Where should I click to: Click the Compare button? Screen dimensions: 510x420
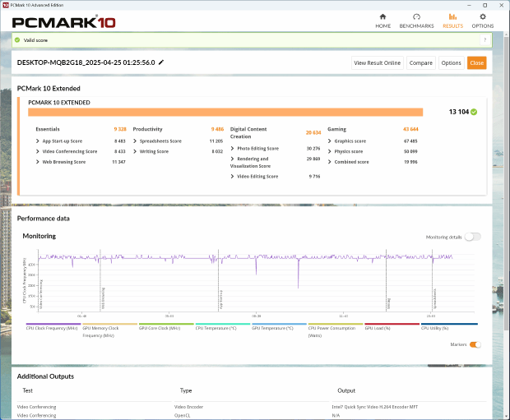[x=421, y=63]
